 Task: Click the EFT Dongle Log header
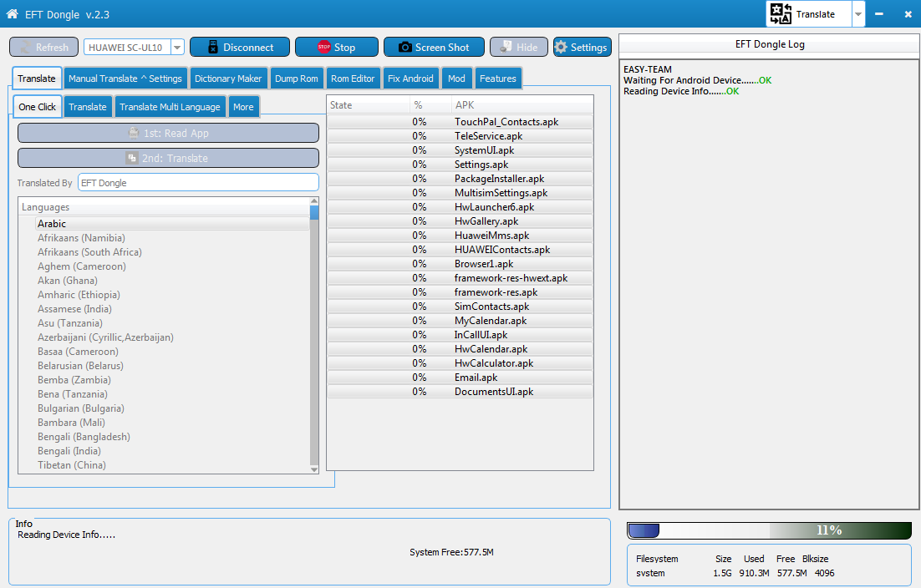click(x=770, y=44)
